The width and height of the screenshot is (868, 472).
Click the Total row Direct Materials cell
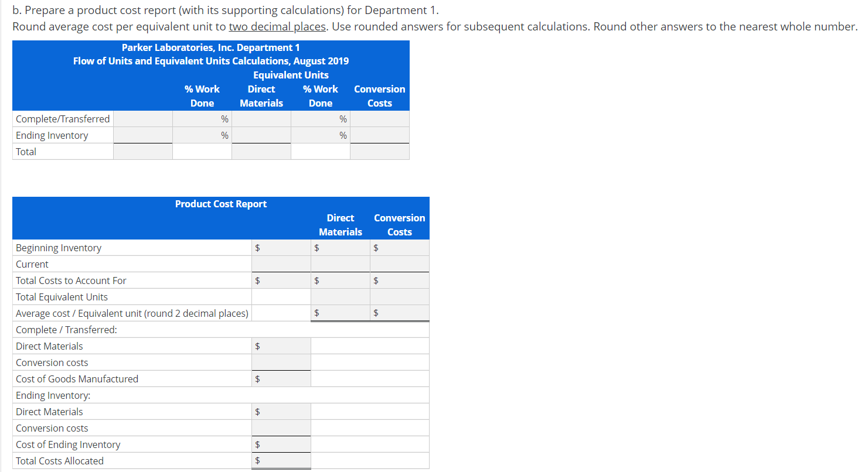click(261, 152)
